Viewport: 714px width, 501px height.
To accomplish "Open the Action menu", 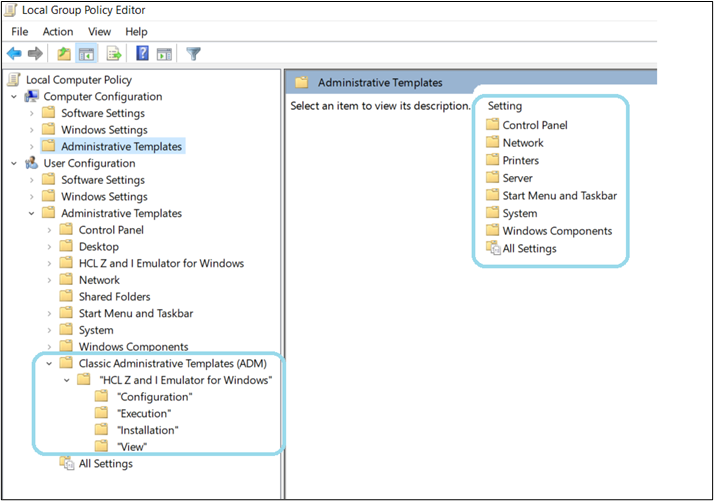I will point(57,32).
